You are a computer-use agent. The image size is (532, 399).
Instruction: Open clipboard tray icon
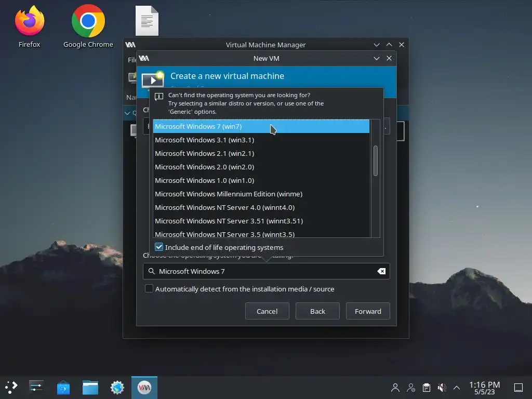427,388
